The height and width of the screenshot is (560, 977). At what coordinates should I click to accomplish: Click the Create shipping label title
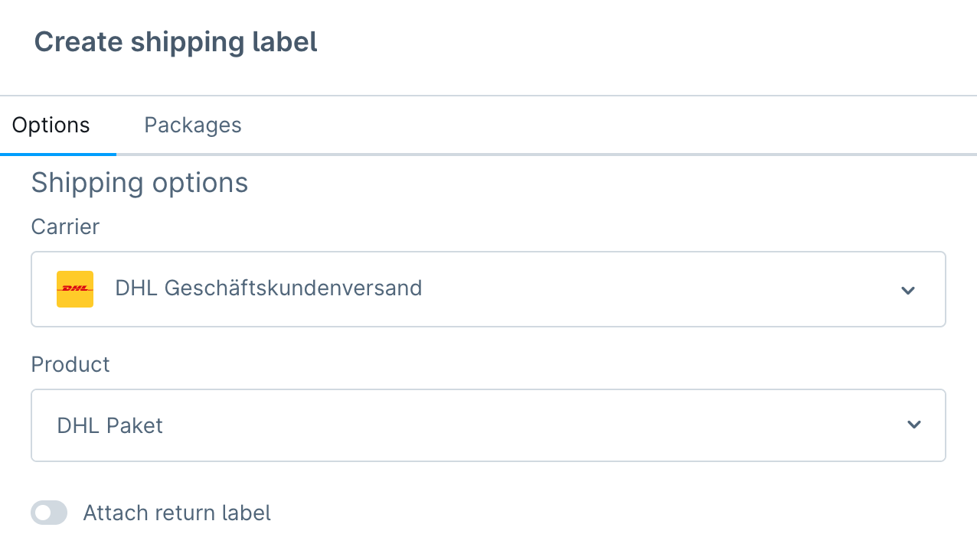click(x=176, y=42)
